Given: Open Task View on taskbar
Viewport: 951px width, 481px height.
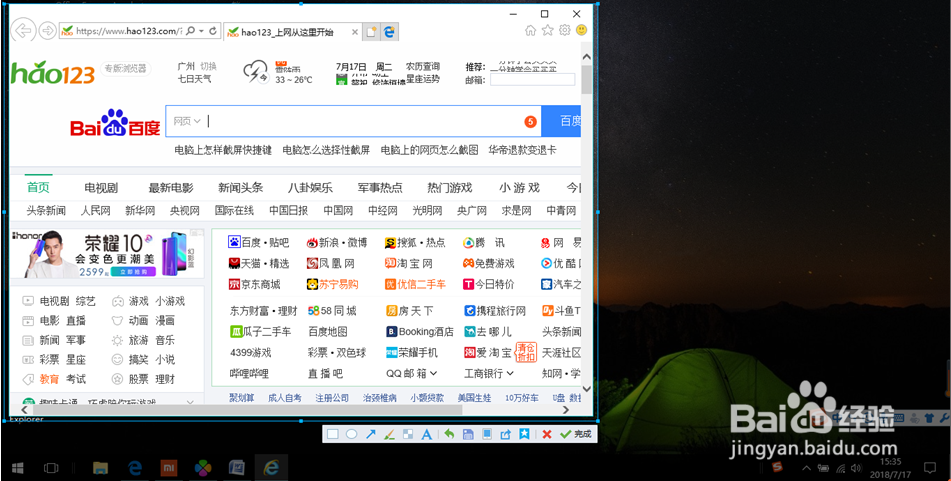Looking at the screenshot, I should pyautogui.click(x=52, y=468).
